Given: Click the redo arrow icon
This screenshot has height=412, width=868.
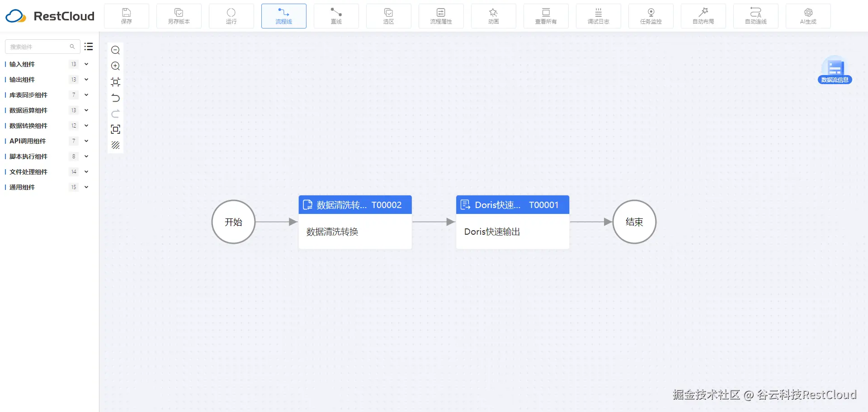Looking at the screenshot, I should pos(115,114).
